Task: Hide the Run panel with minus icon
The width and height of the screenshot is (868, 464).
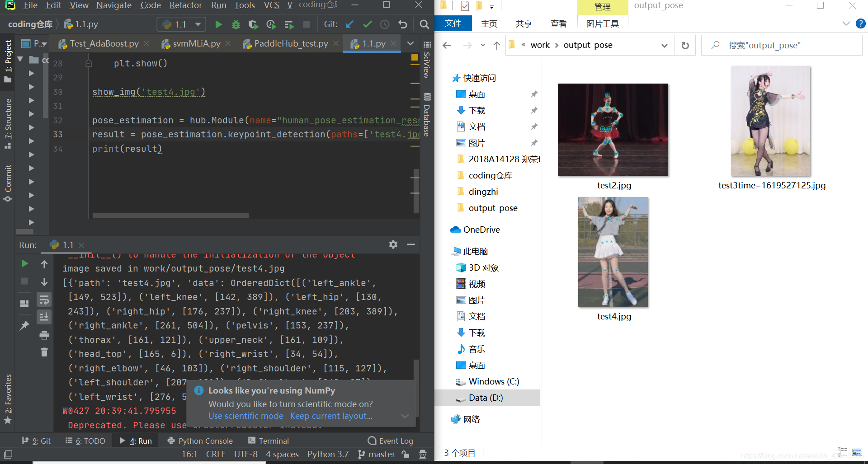Action: pos(411,244)
